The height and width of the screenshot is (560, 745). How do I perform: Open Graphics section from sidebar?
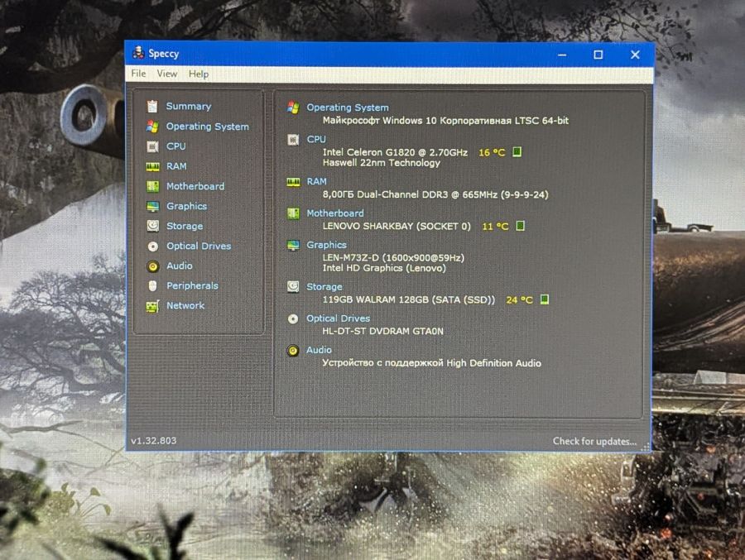pos(187,206)
